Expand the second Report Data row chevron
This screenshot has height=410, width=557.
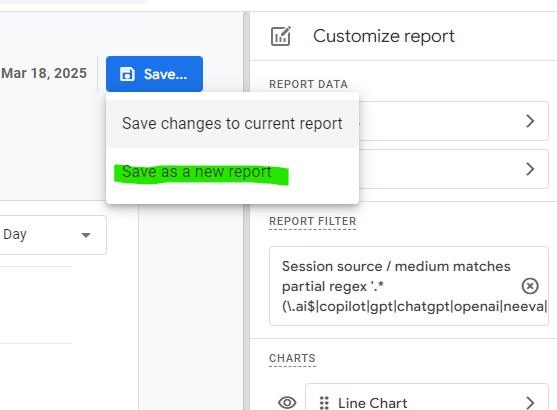click(530, 169)
